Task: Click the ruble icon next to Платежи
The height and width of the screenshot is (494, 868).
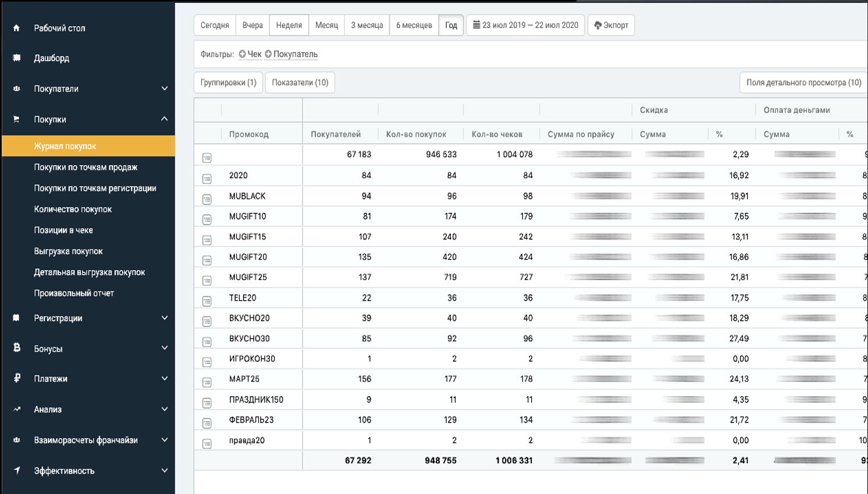Action: [17, 378]
